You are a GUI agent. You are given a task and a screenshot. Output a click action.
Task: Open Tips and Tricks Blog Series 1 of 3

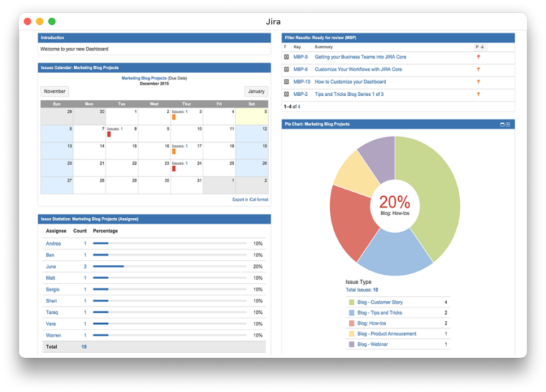349,94
